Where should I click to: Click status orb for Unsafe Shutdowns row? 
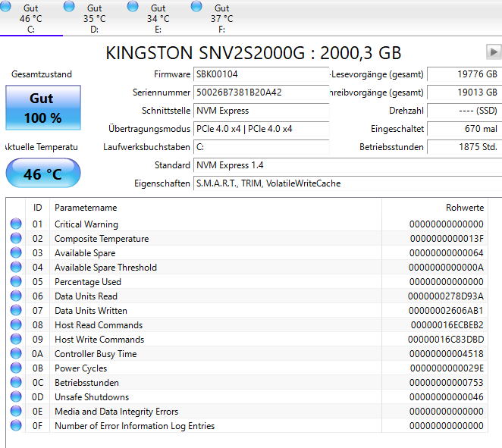coord(16,396)
